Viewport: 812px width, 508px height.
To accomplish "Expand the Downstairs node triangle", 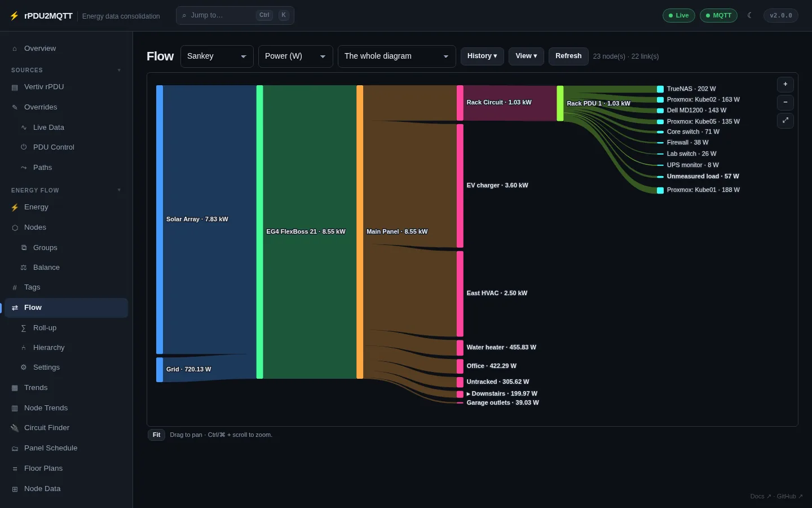I will point(469,394).
